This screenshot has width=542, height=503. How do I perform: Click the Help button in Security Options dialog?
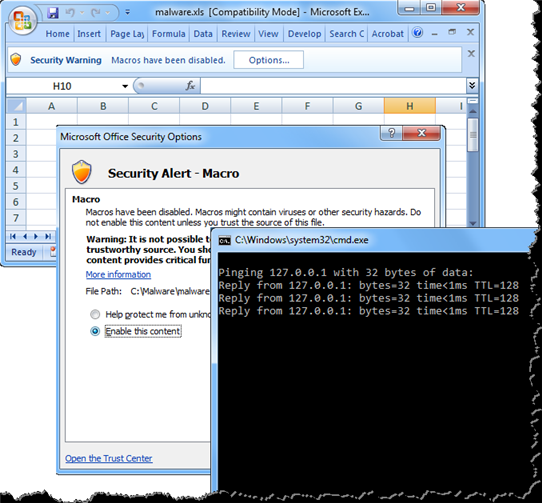point(392,133)
